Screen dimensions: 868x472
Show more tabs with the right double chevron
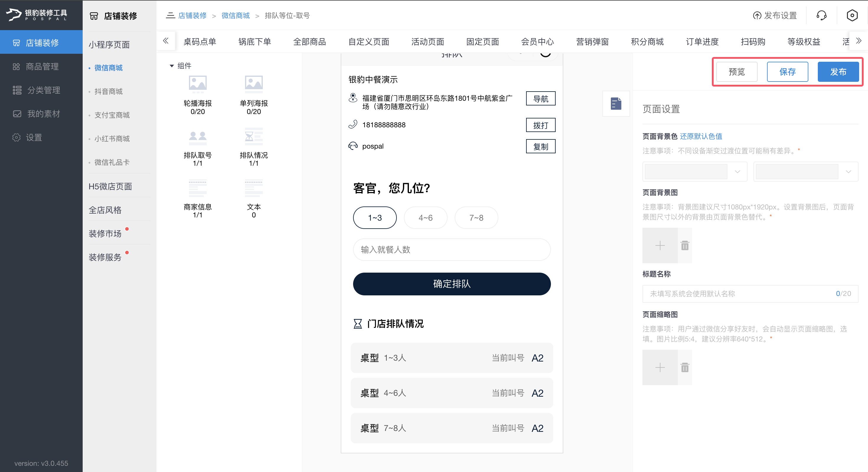pos(859,41)
